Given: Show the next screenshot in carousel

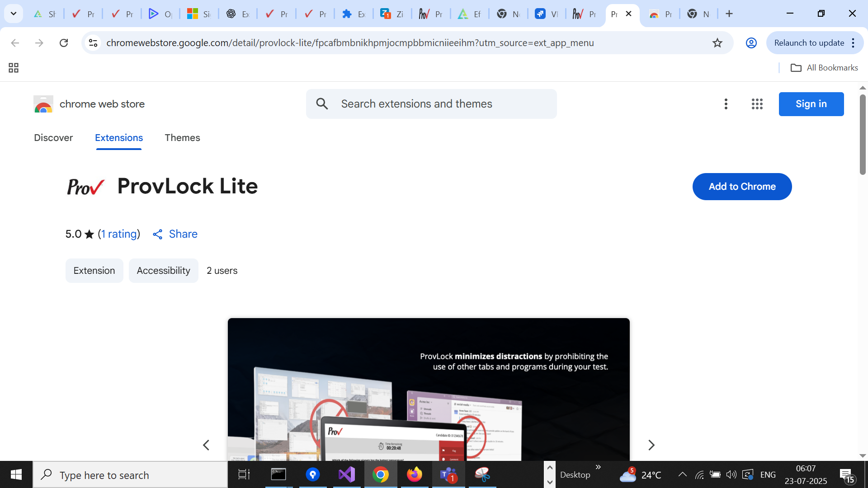Looking at the screenshot, I should pyautogui.click(x=651, y=445).
